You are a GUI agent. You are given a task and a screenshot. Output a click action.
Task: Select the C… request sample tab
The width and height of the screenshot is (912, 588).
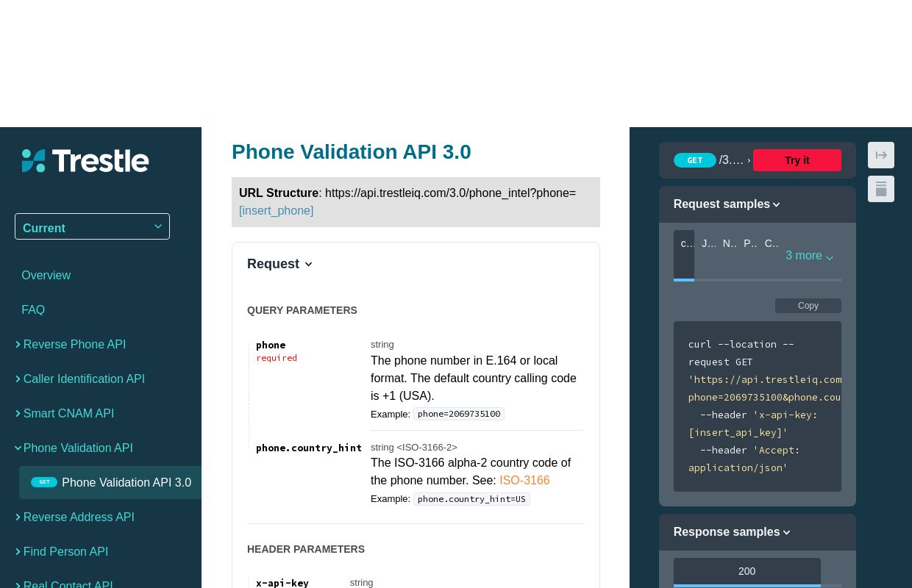pos(771,243)
